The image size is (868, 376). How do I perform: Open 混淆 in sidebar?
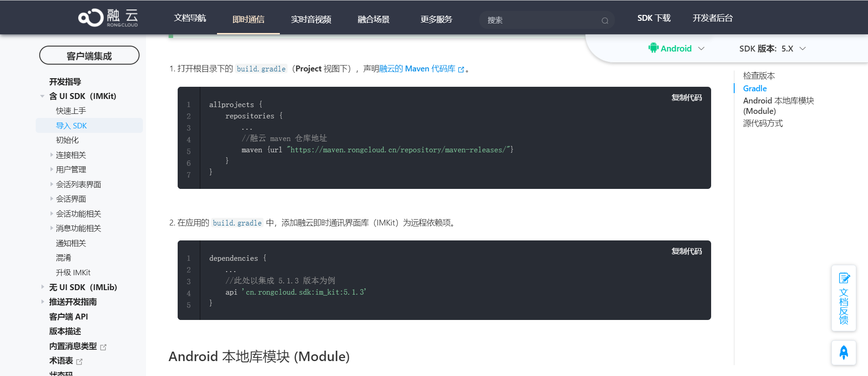tap(63, 258)
